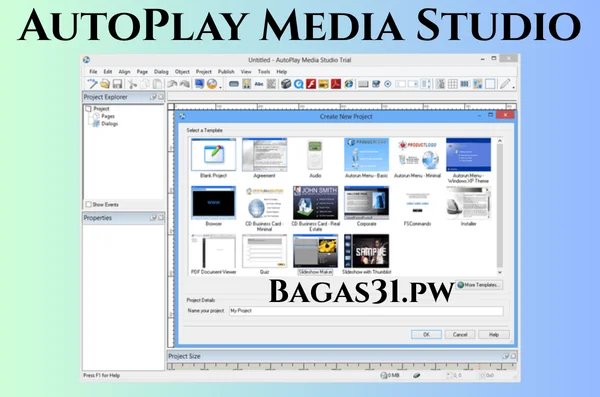Choose the Browser template
600x397 pixels.
214,206
